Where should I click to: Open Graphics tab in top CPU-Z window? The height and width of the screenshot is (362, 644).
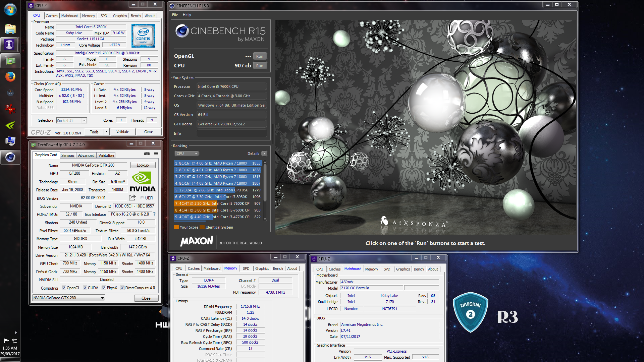120,16
